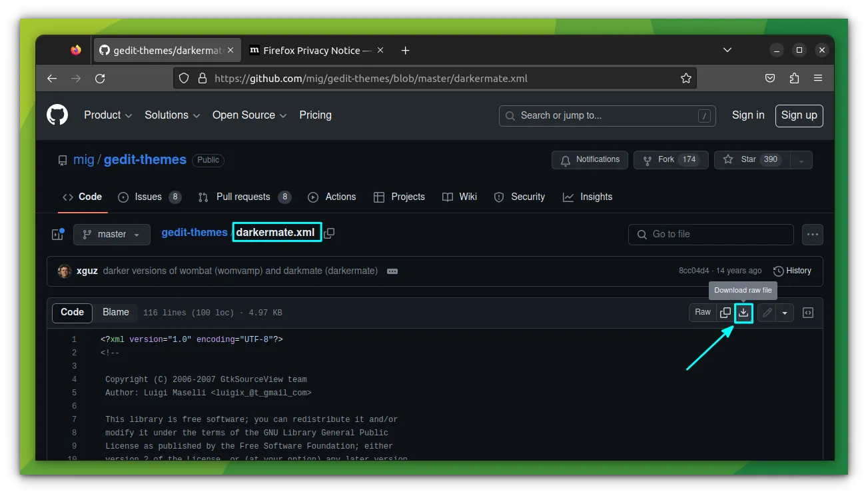Reload the current page in Firefox
The height and width of the screenshot is (496, 868).
click(100, 78)
